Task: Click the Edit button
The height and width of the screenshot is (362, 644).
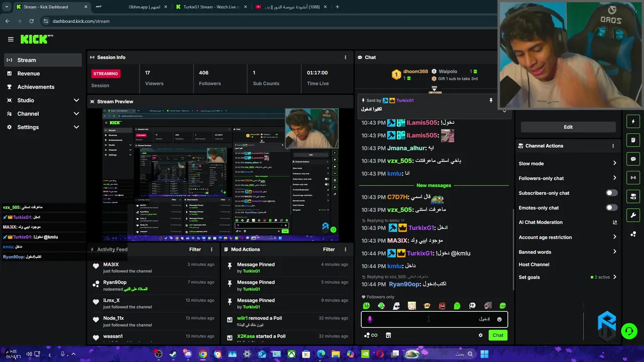Action: click(x=568, y=127)
